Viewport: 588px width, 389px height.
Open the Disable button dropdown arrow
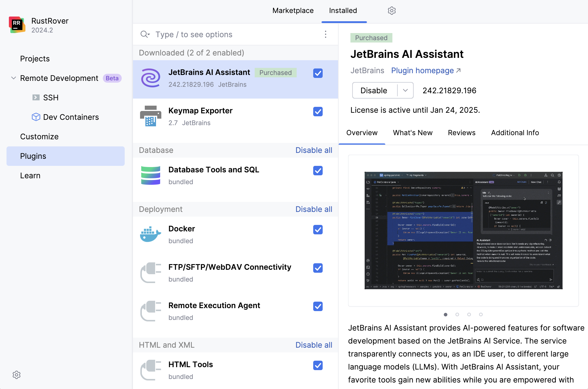tap(405, 90)
